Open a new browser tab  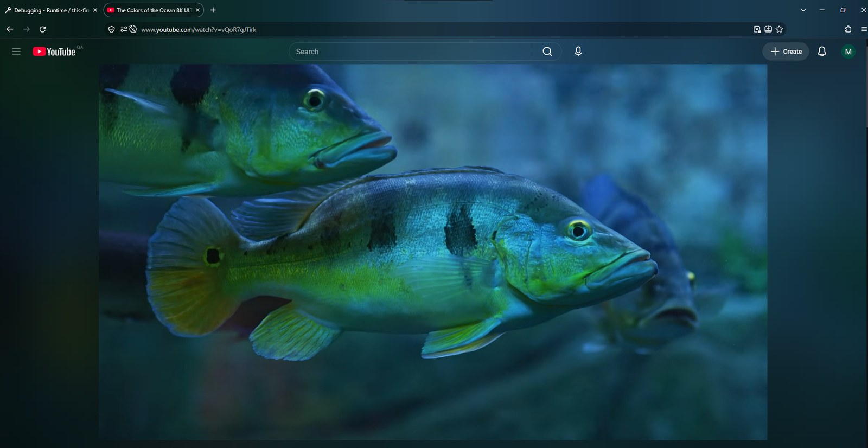tap(213, 10)
